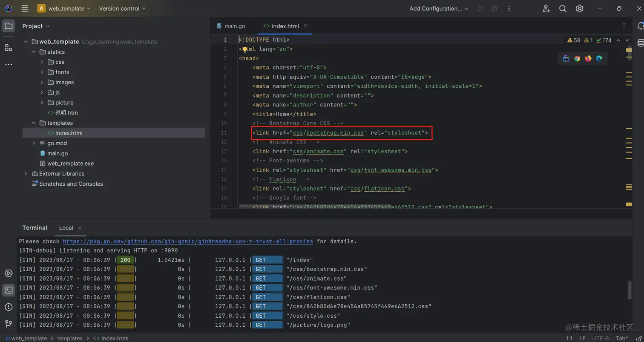Expand External Libraries node
The height and width of the screenshot is (342, 644).
click(x=26, y=174)
